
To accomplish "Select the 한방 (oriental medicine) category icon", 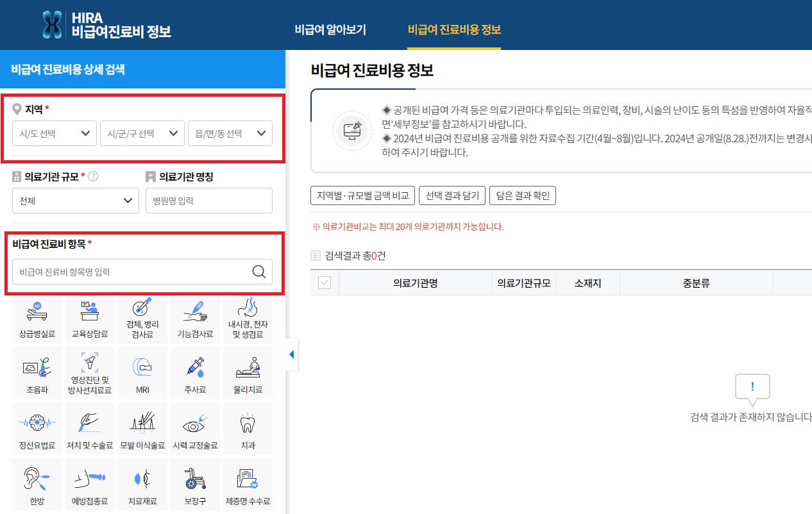I will [x=37, y=484].
